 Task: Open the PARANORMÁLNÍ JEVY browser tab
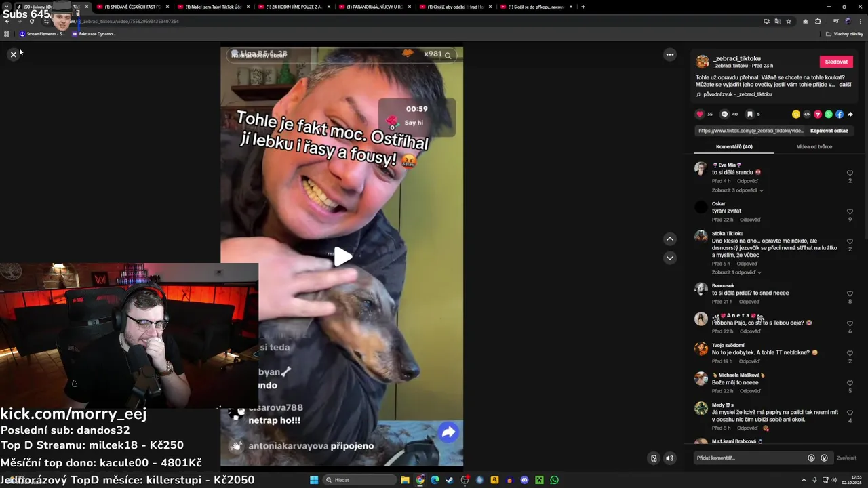pyautogui.click(x=374, y=7)
